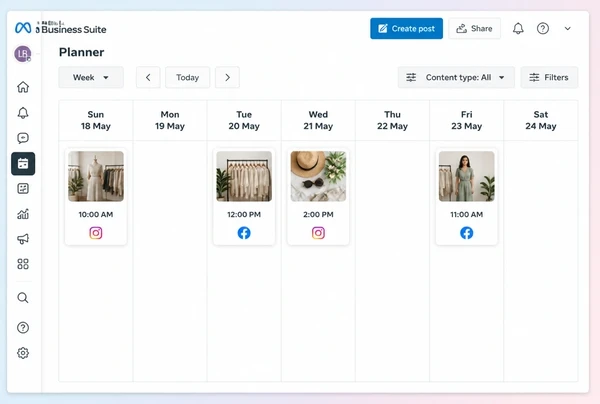This screenshot has height=404, width=600.
Task: Click the Share button
Action: point(474,28)
